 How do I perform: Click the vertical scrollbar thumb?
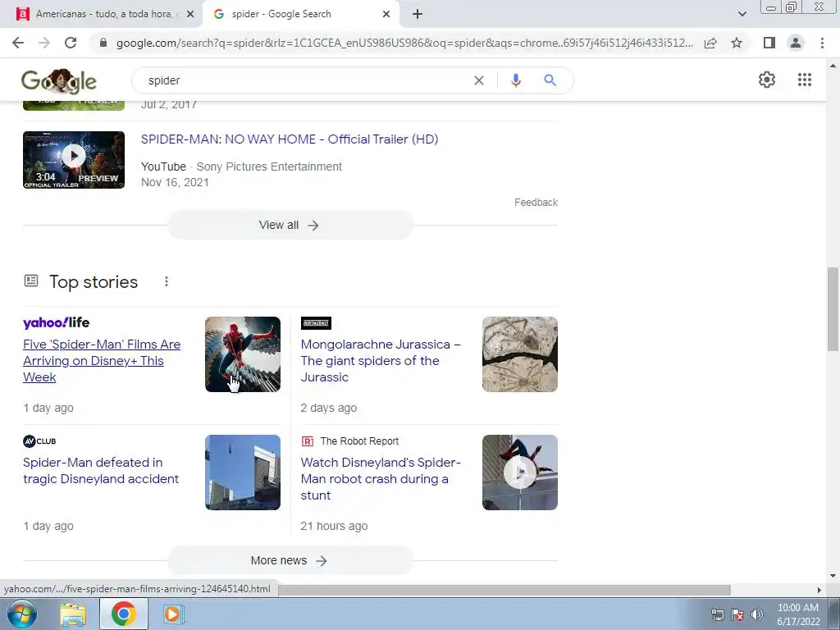pos(833,309)
